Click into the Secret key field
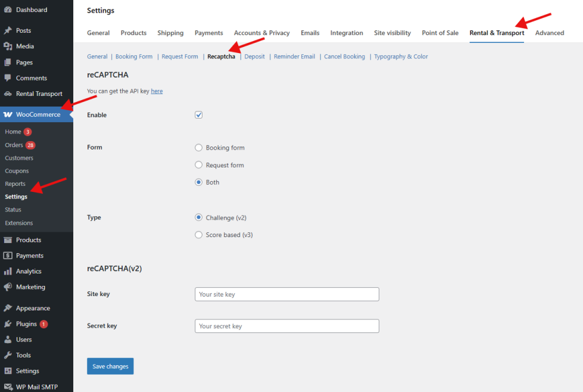The width and height of the screenshot is (583, 392). coord(286,326)
